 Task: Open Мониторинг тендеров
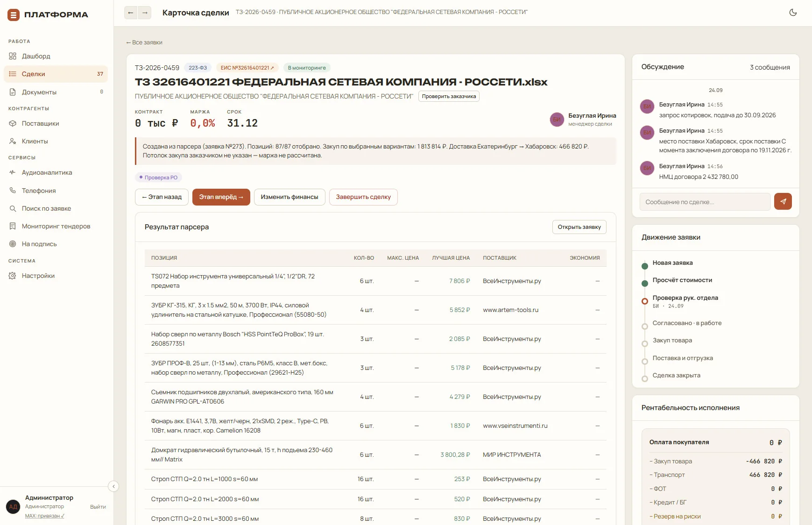point(56,226)
